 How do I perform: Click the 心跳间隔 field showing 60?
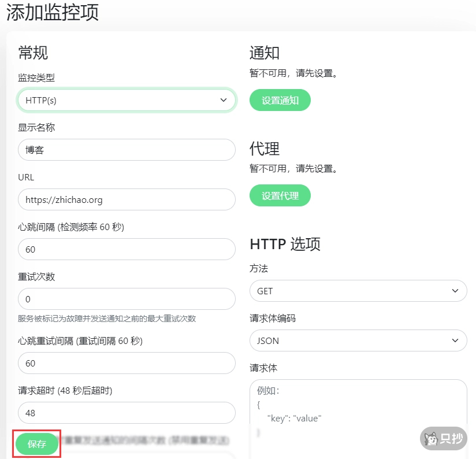point(127,249)
